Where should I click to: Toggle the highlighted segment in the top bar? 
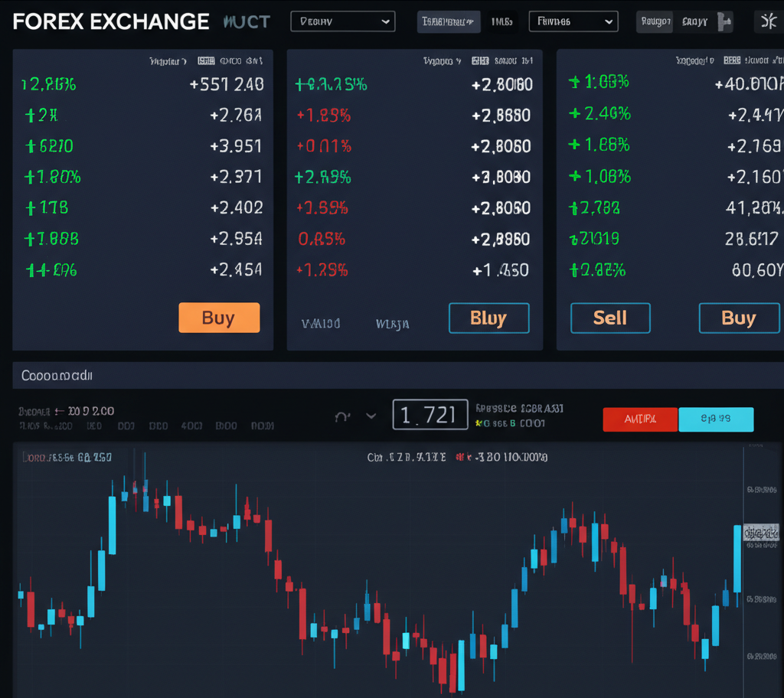pyautogui.click(x=449, y=21)
